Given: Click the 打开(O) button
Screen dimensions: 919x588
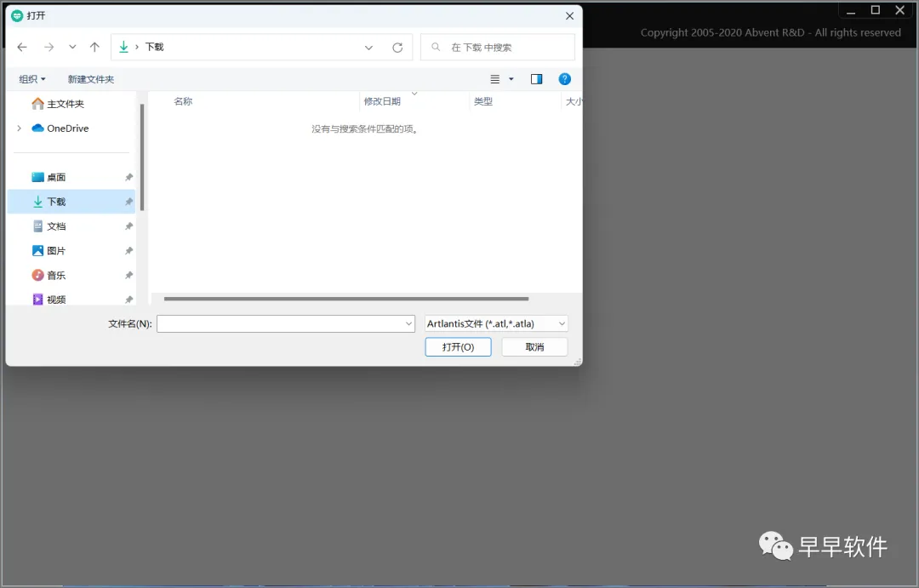Looking at the screenshot, I should point(459,347).
